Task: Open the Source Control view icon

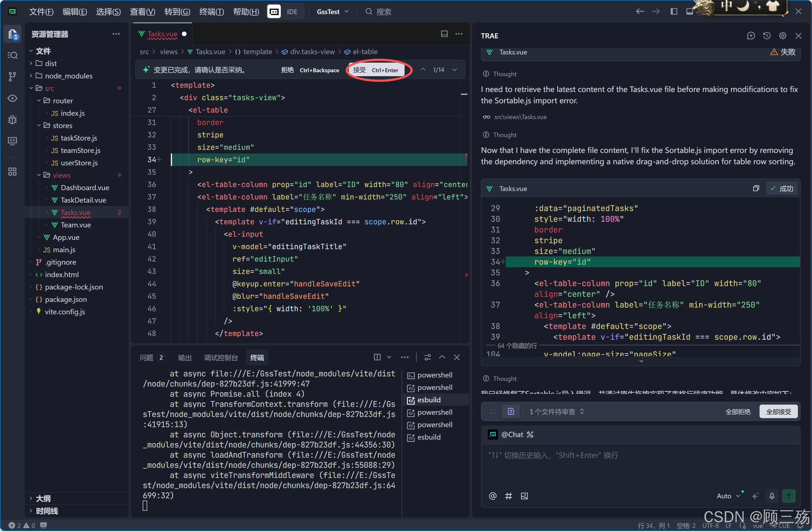Action: click(x=13, y=76)
